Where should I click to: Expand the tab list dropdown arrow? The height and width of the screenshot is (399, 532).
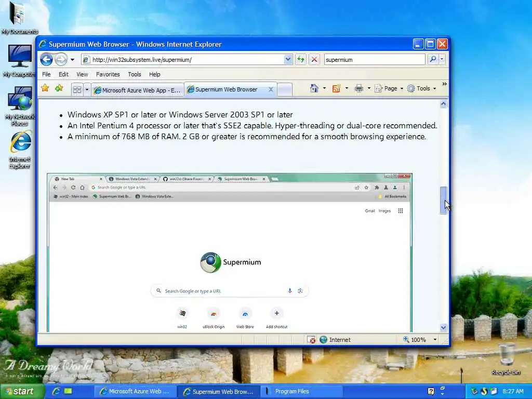87,89
